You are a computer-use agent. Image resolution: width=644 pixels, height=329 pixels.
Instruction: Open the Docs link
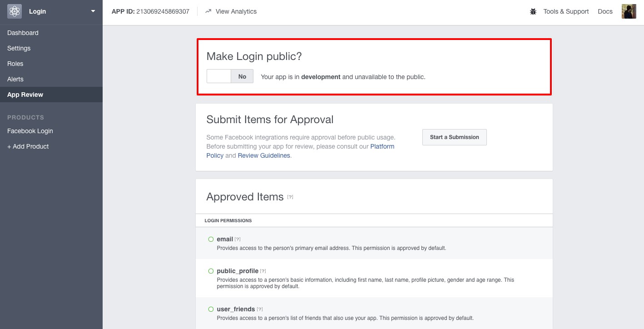pyautogui.click(x=605, y=11)
